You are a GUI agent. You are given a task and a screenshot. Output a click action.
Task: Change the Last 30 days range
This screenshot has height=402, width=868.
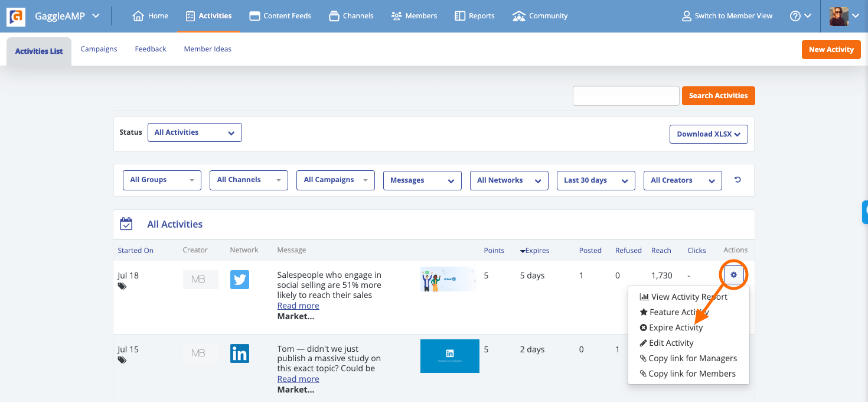[x=596, y=180]
